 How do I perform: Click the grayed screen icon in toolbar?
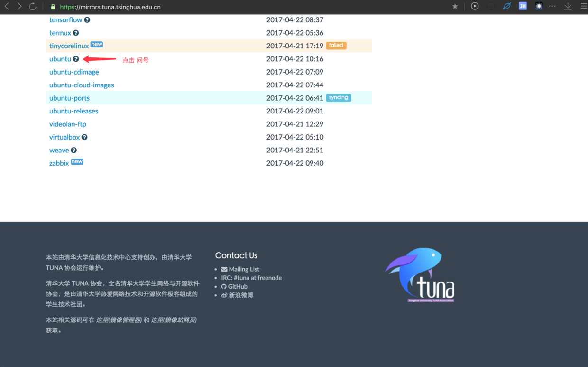click(491, 6)
